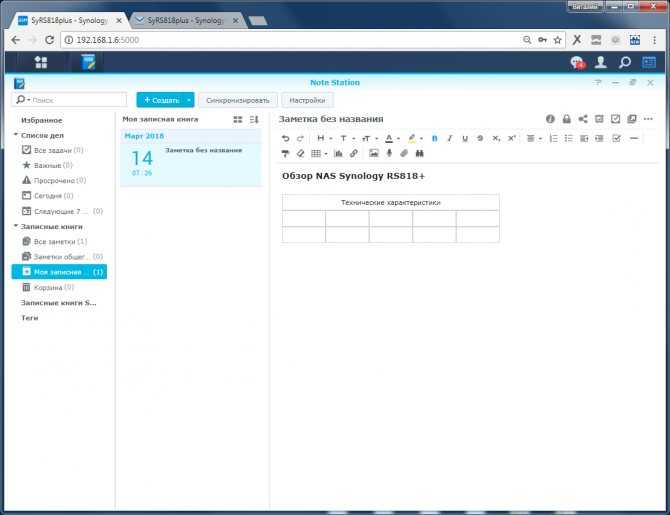This screenshot has height=515, width=670.
Task: Open the font size dropdown
Action: point(370,138)
